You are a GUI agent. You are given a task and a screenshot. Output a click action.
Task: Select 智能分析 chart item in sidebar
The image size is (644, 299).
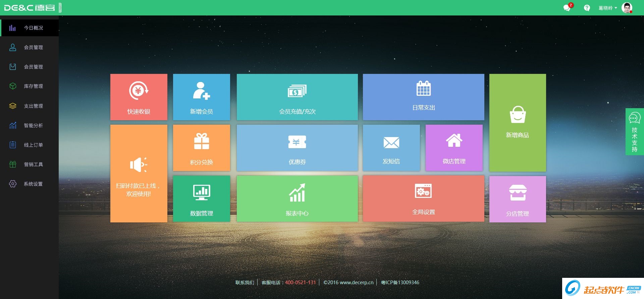click(30, 126)
